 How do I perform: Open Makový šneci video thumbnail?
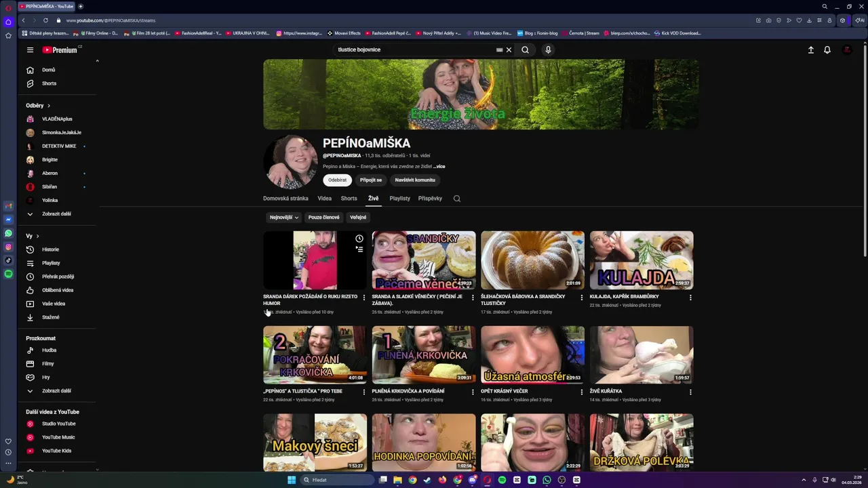pyautogui.click(x=315, y=443)
